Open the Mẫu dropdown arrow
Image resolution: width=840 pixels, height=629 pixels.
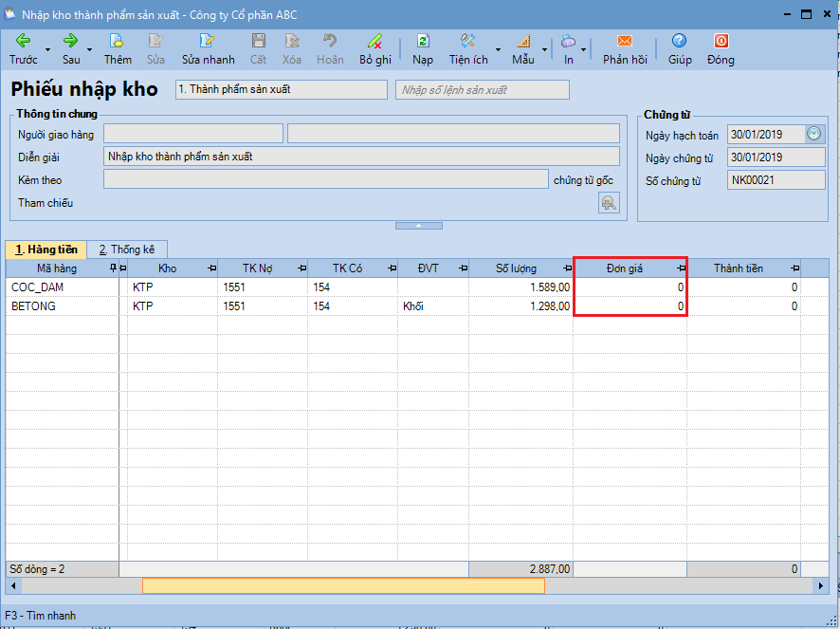[x=544, y=47]
